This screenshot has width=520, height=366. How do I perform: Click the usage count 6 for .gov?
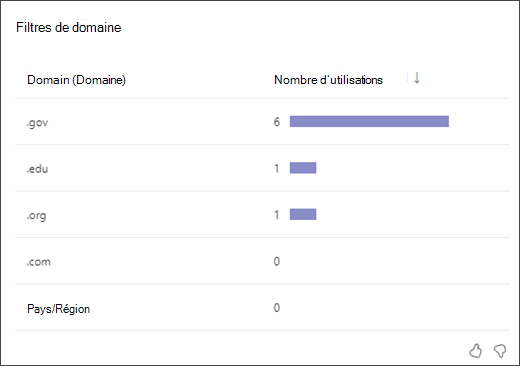click(x=277, y=122)
